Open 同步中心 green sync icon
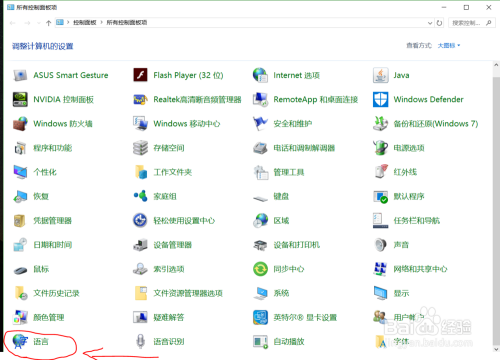500x360 pixels. 260,269
